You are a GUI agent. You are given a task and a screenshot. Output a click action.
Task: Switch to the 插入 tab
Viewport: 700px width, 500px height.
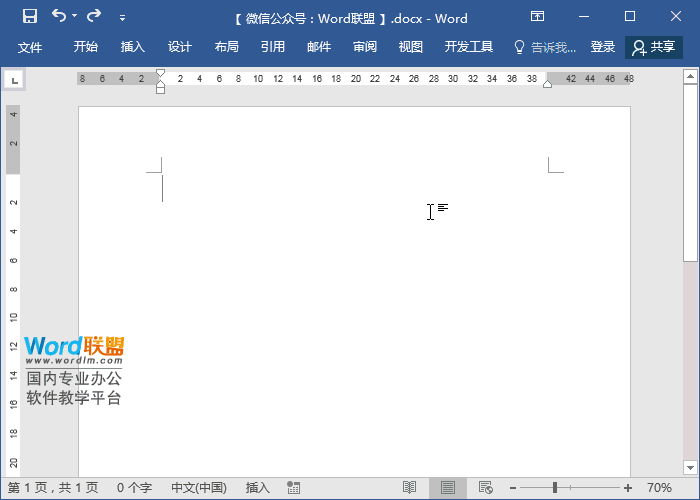(133, 47)
